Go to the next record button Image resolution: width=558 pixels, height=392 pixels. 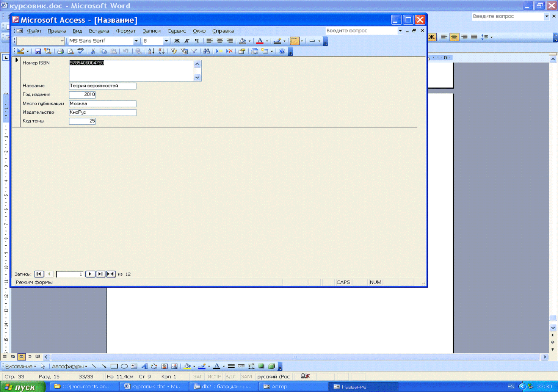pos(90,274)
